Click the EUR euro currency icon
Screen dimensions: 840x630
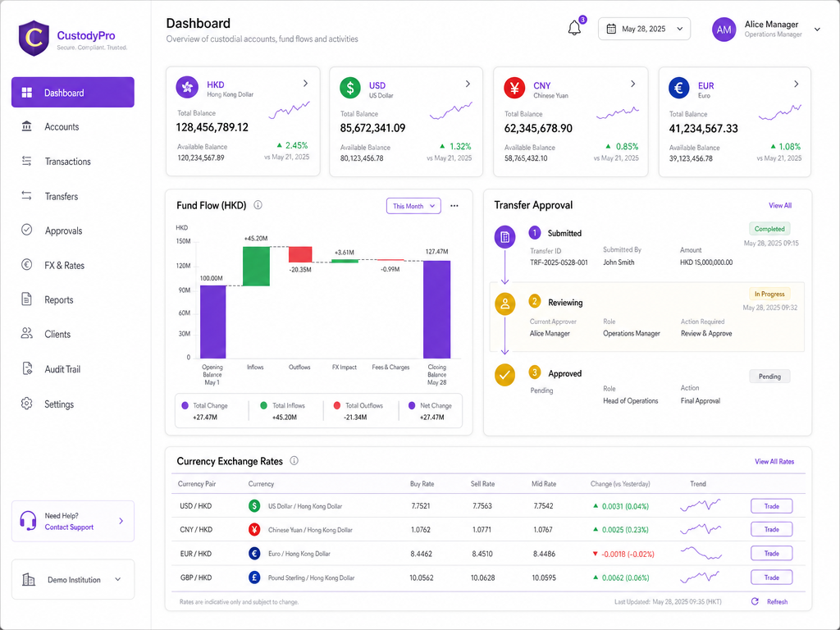678,87
